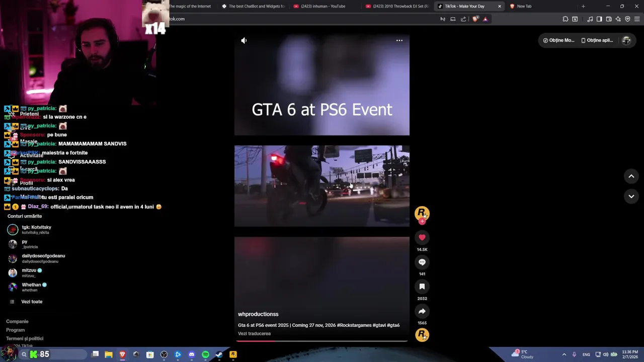Viewport: 644px width, 362px height.
Task: Open the comments bubble icon
Action: 422,262
